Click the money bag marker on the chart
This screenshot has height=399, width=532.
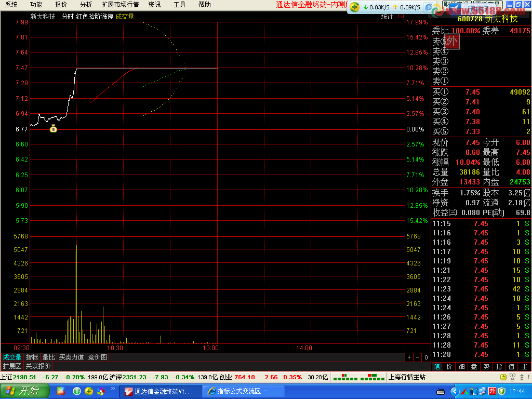54,129
